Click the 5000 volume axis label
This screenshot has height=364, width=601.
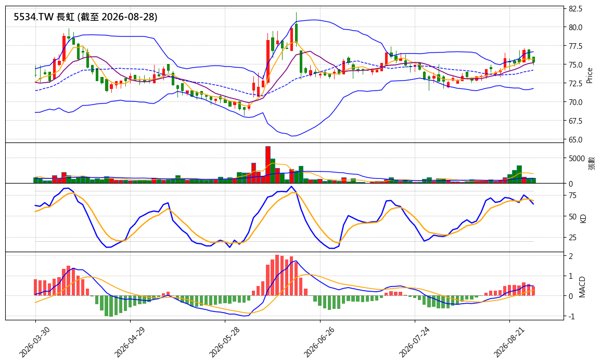pyautogui.click(x=577, y=159)
